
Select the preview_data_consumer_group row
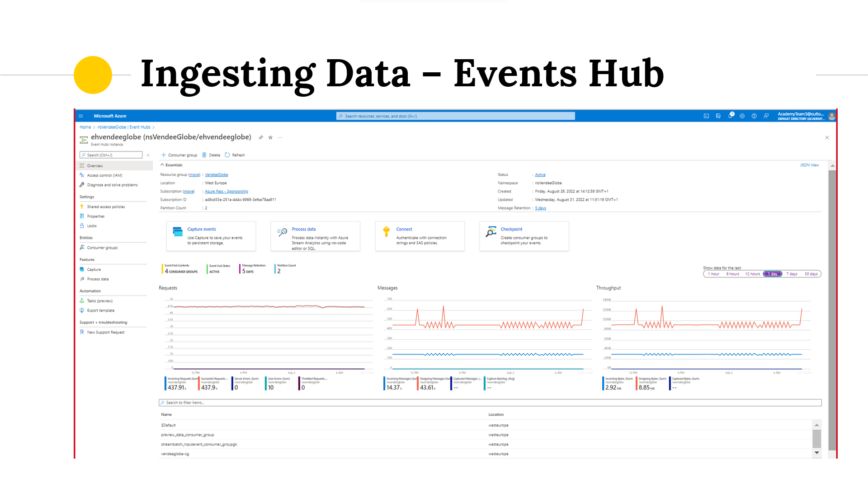pos(486,435)
